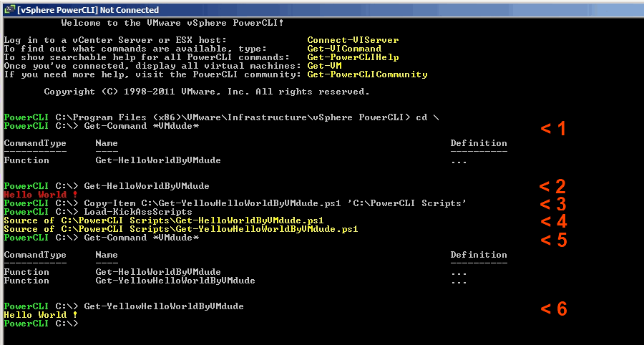Click the final empty 'PowerCLI C:\>' prompt

(x=41, y=324)
